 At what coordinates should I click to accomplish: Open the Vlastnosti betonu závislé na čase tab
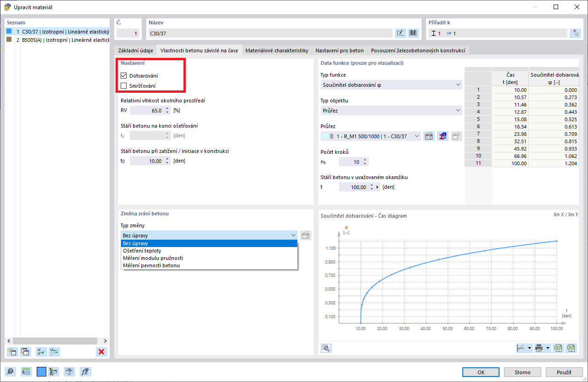click(x=199, y=51)
